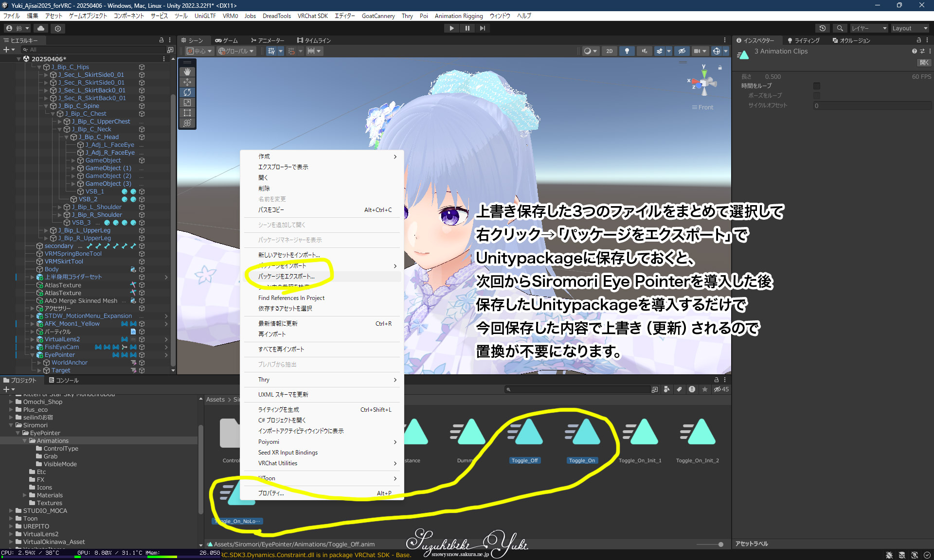Click the orientation gizmo lock icon
The height and width of the screenshot is (560, 934).
click(720, 68)
